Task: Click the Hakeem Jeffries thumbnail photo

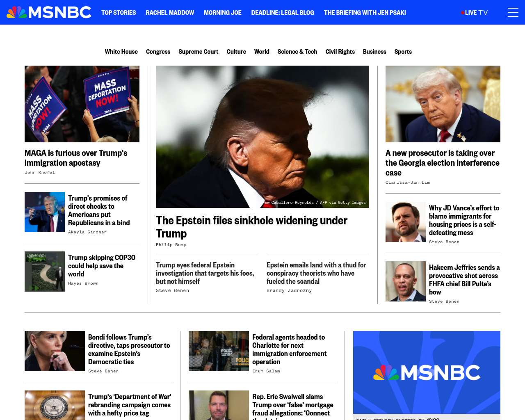Action: pyautogui.click(x=406, y=281)
